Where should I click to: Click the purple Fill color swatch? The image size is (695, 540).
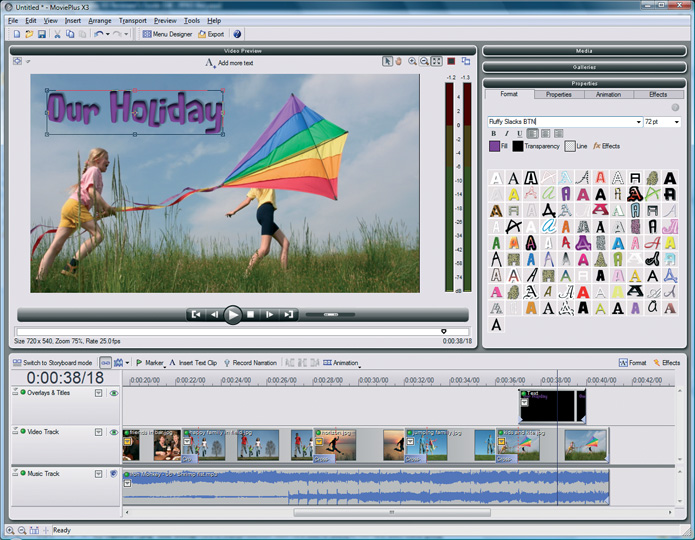(494, 146)
